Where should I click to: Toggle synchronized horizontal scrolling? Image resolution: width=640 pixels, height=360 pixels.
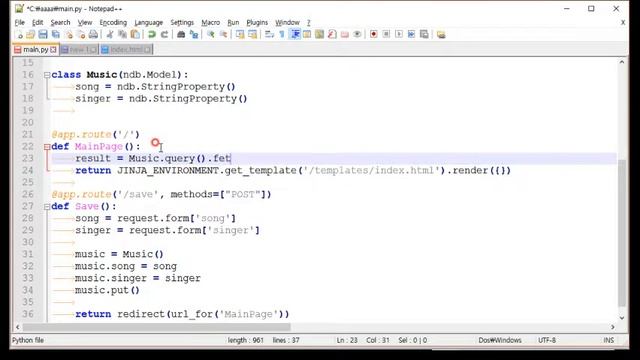click(253, 35)
